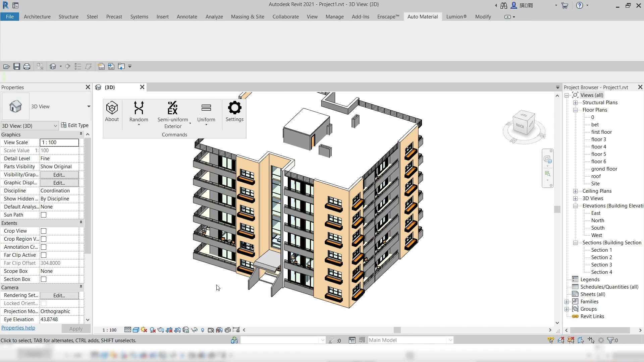Click the Edit Type button
Image resolution: width=644 pixels, height=362 pixels.
click(75, 125)
